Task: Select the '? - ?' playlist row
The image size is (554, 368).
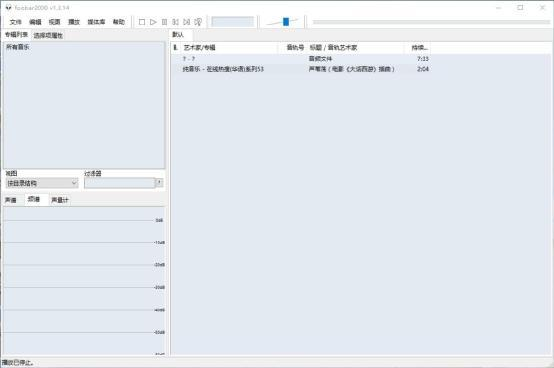Action: (x=301, y=59)
